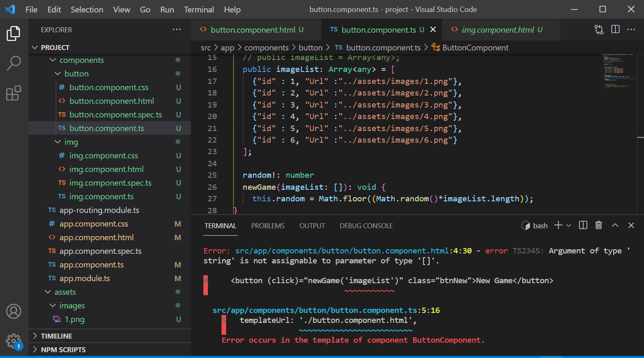The width and height of the screenshot is (644, 358).
Task: Open the Help menu
Action: click(232, 9)
